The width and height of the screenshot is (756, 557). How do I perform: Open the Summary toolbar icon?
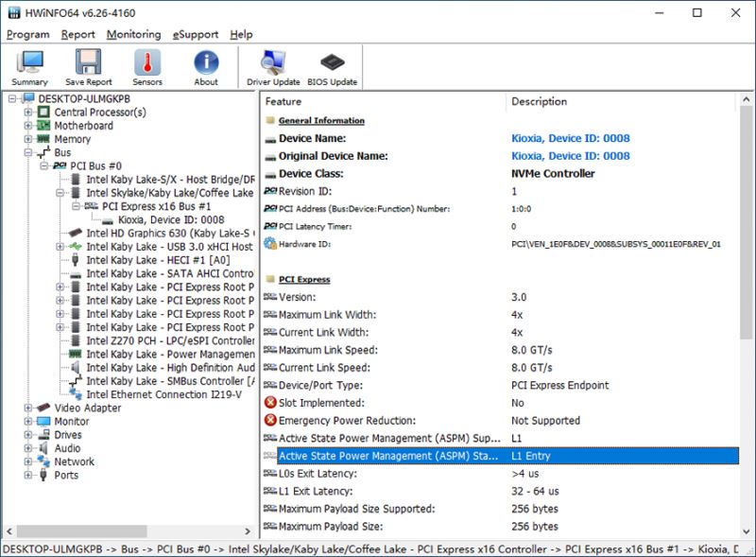[30, 67]
